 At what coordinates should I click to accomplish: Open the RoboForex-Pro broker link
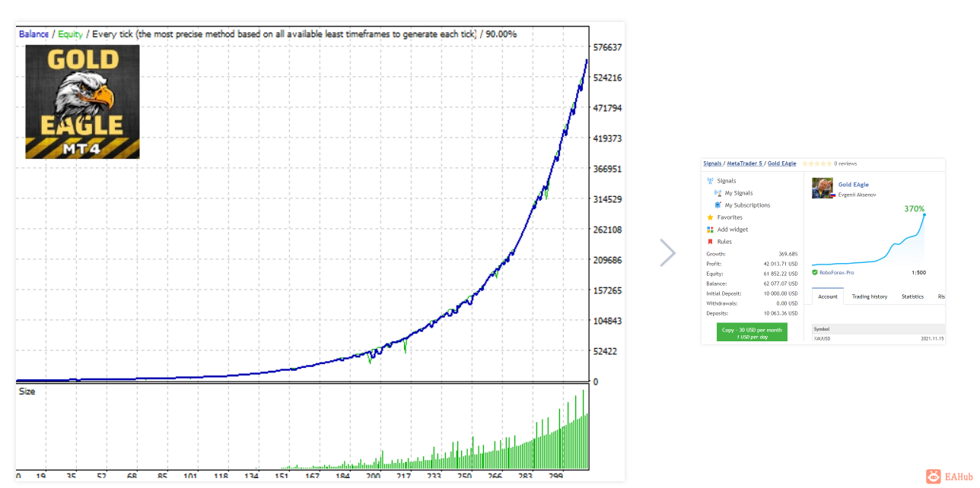836,272
